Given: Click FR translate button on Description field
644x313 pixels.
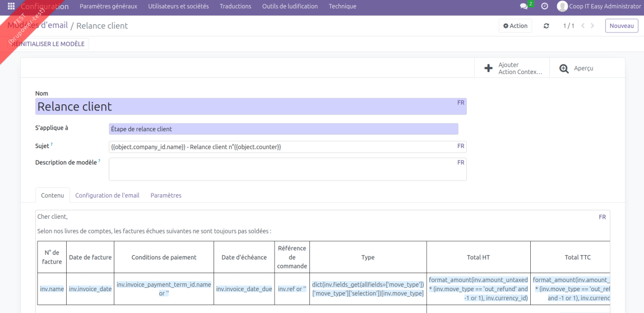Looking at the screenshot, I should point(461,163).
